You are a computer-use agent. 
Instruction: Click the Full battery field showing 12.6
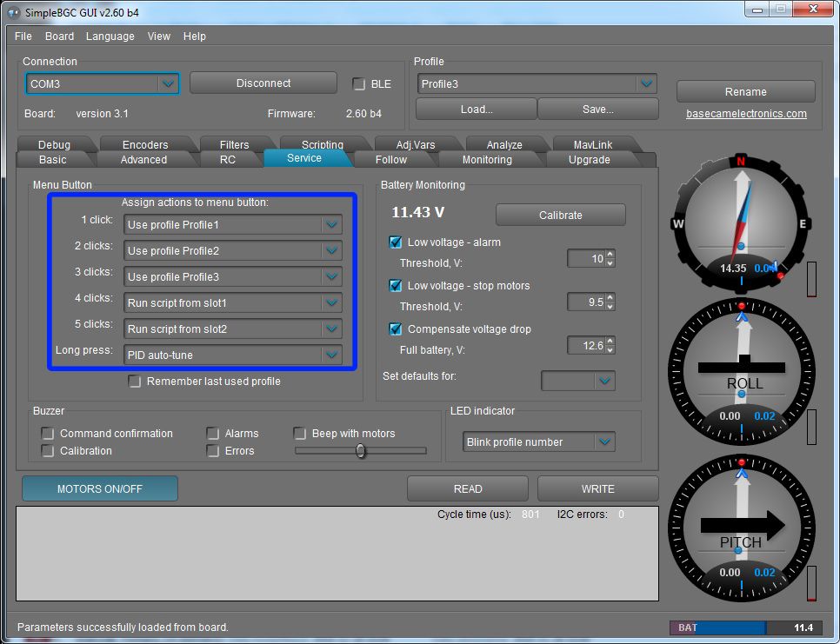[x=587, y=345]
